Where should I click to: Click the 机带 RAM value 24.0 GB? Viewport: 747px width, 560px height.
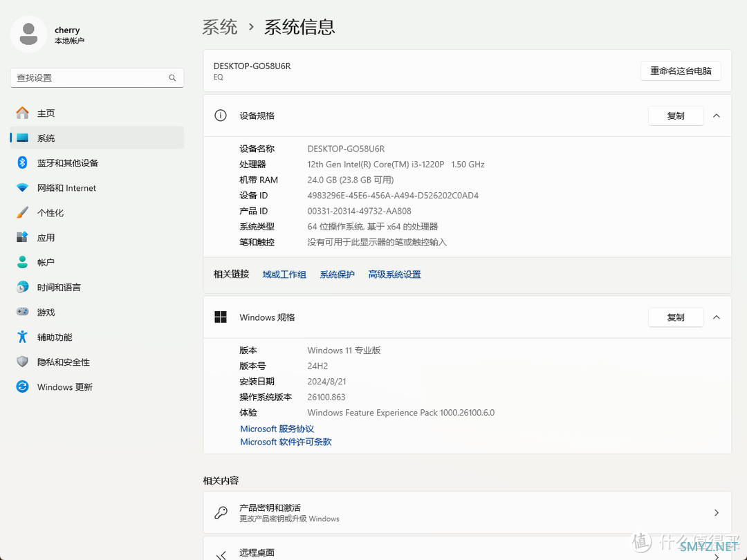pos(351,180)
